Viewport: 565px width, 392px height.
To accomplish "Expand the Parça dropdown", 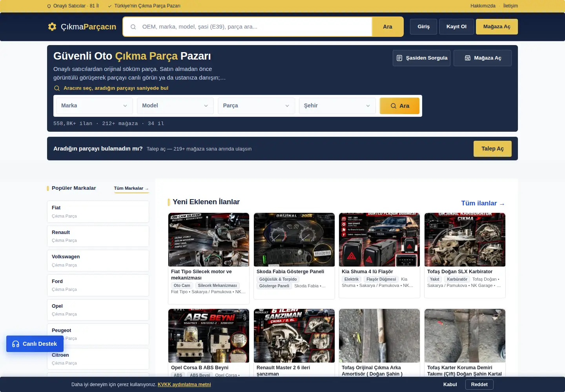I will [x=257, y=106].
